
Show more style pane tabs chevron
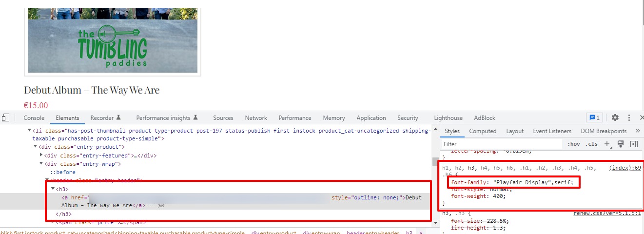pos(637,131)
